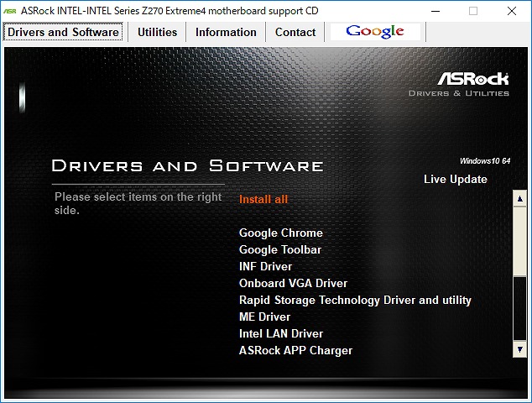Install the ME Driver
The image size is (532, 403).
(264, 317)
